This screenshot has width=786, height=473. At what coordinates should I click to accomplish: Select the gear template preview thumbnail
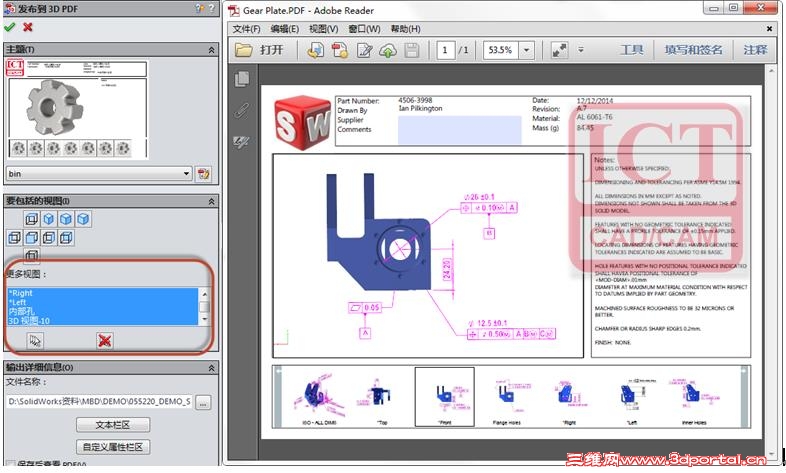pyautogui.click(x=77, y=110)
